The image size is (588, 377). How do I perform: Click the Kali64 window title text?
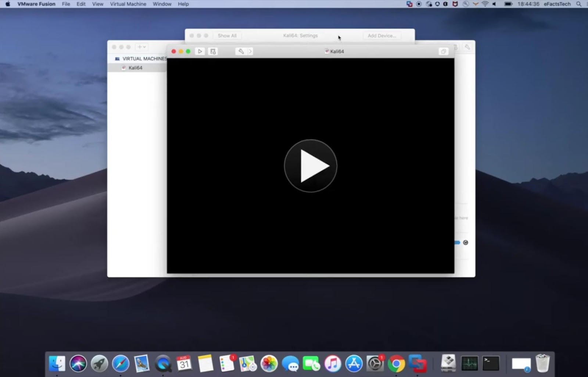(x=337, y=51)
